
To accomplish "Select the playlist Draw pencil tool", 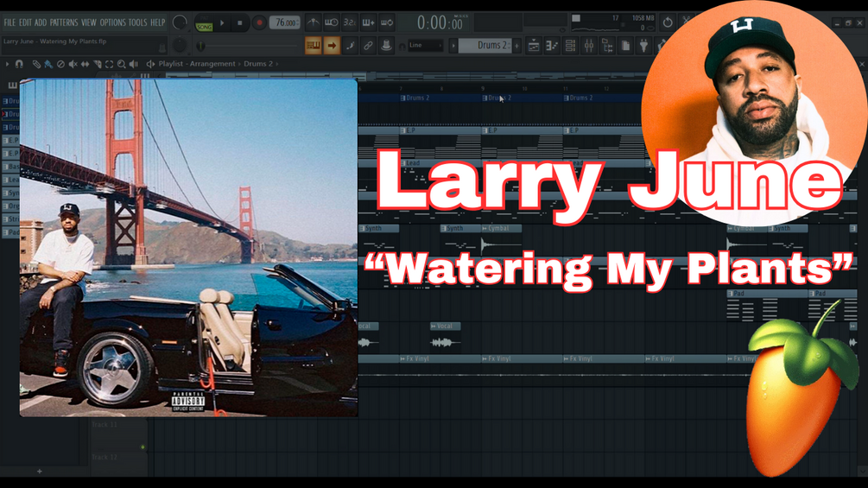I will pos(36,64).
